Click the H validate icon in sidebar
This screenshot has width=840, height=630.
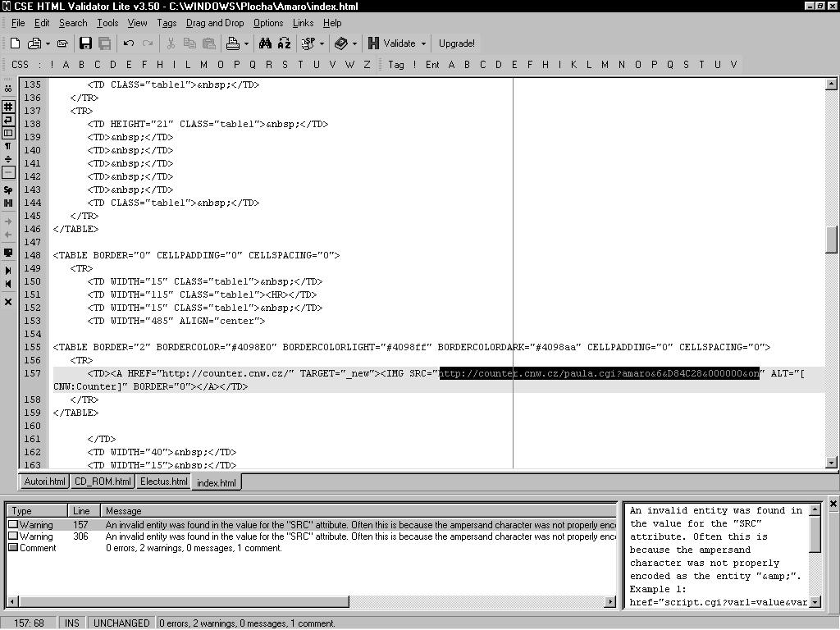point(8,203)
